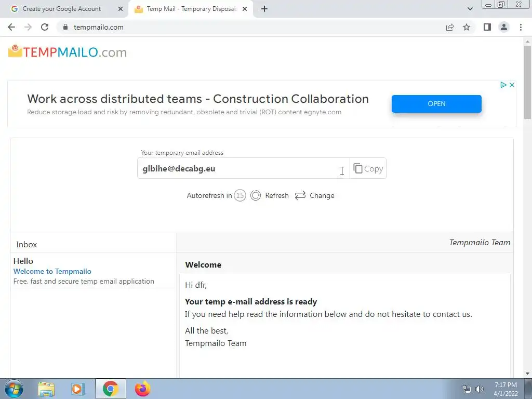Viewport: 532px width, 399px height.
Task: Click the browser forward arrow
Action: [28, 27]
